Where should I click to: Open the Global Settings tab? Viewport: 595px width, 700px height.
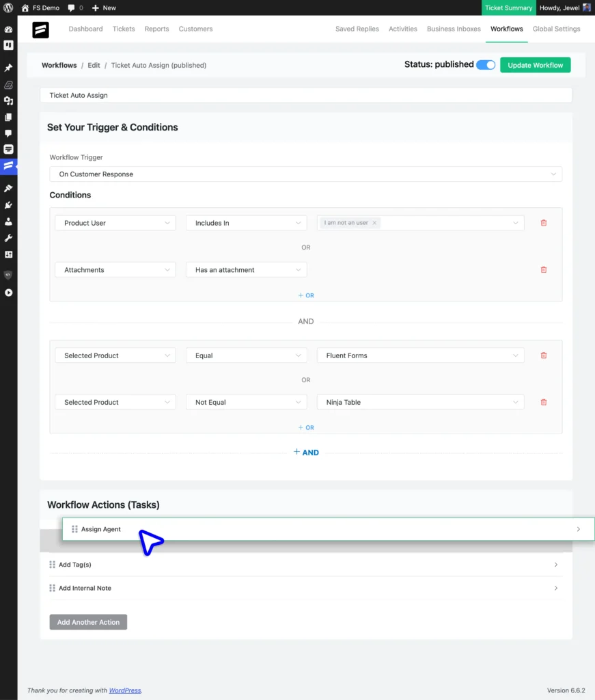[556, 29]
